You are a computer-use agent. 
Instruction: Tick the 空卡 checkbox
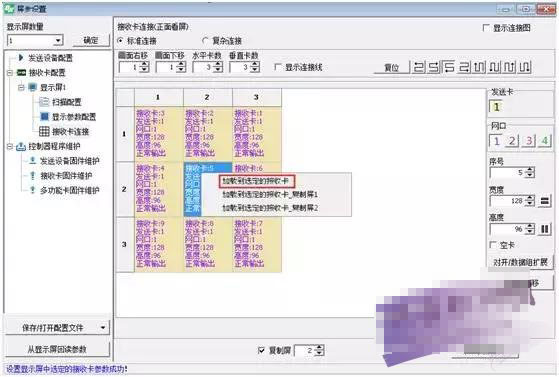click(493, 245)
